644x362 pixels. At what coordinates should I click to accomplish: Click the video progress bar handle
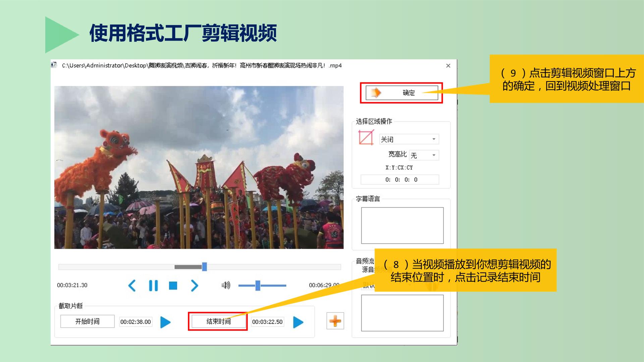tap(204, 267)
